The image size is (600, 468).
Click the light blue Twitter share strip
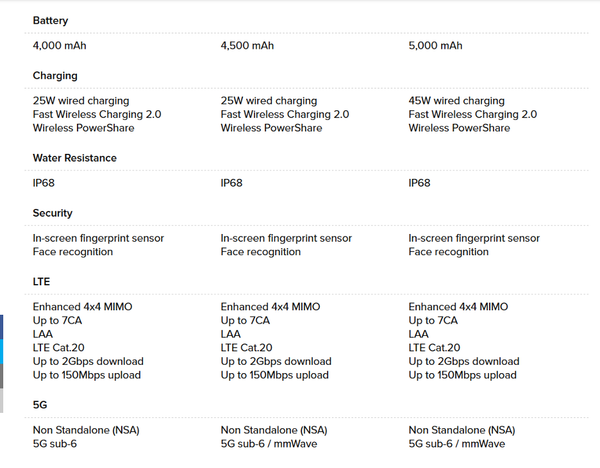tap(2, 352)
